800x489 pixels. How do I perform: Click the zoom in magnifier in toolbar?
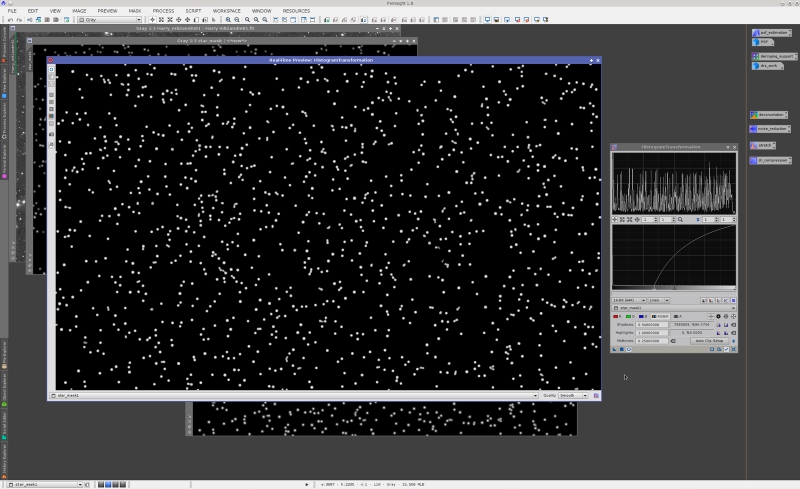click(x=228, y=19)
